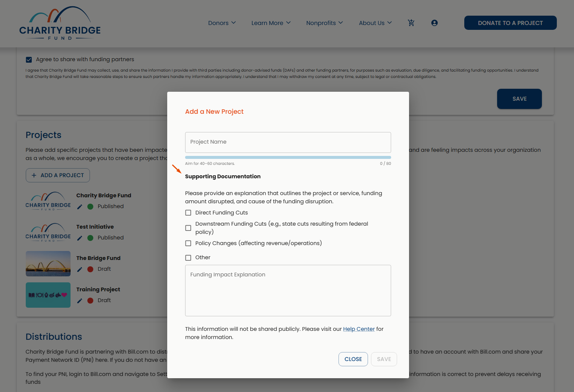Open the Nonprofits dropdown menu
The width and height of the screenshot is (574, 392).
pos(325,23)
